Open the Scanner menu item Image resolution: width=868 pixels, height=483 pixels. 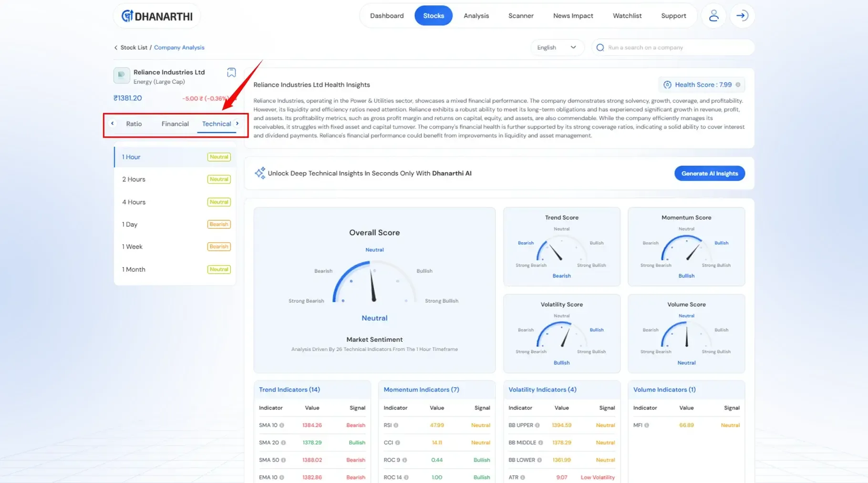click(521, 16)
